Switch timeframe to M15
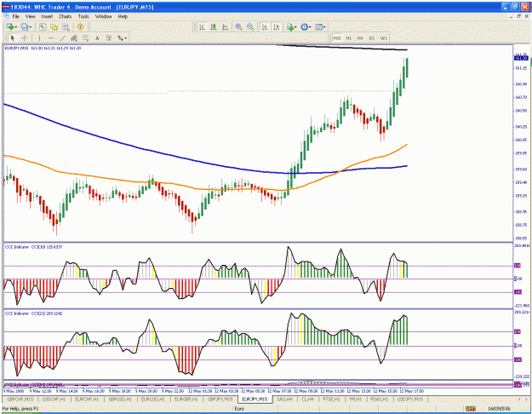Screen dimensions: 532x414 coord(337,38)
